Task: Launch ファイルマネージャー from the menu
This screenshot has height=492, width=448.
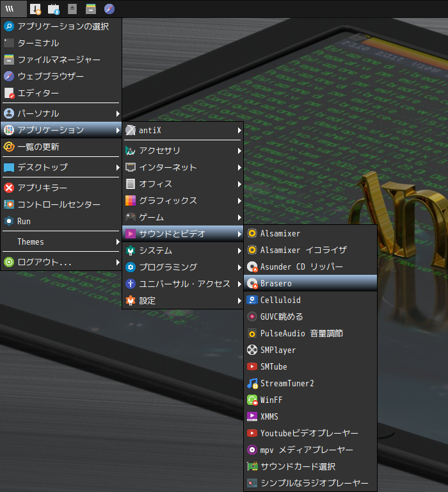Action: 61,60
